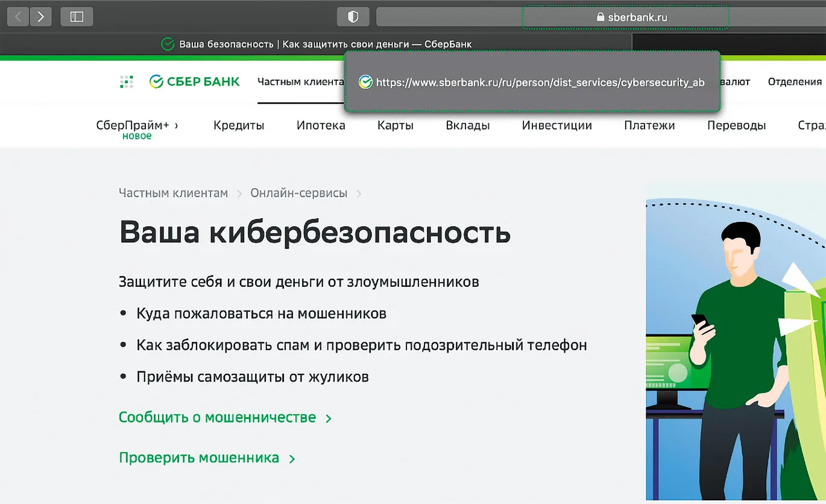Click the Ваша кибербезопасность heading
This screenshot has width=826, height=504.
tap(315, 232)
